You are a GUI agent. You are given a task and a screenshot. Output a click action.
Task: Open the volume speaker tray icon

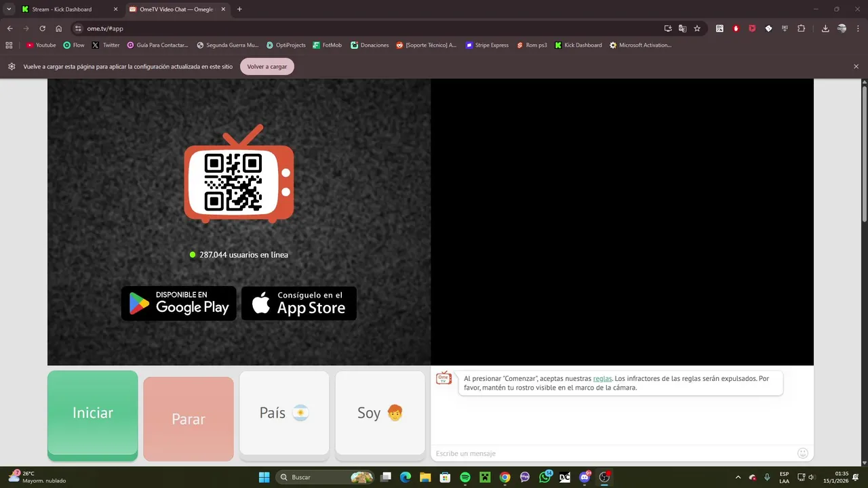[x=812, y=477]
